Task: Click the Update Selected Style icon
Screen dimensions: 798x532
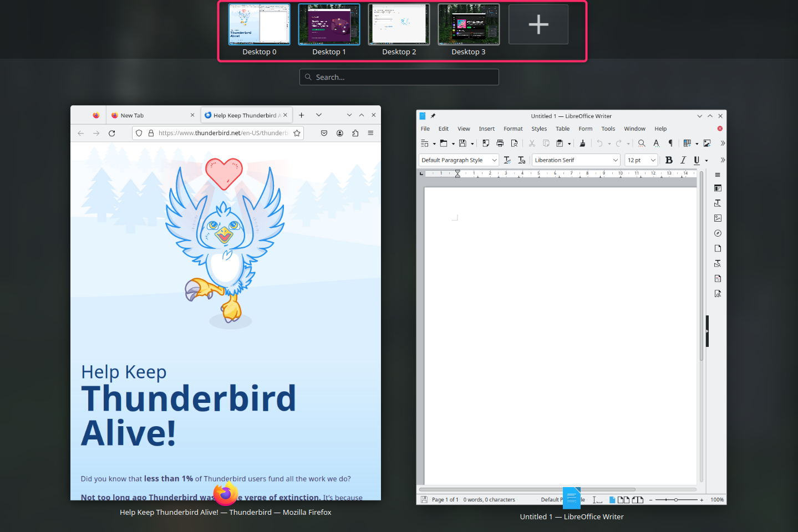Action: tap(507, 160)
